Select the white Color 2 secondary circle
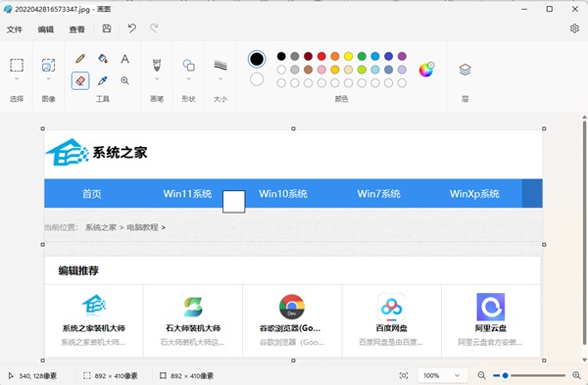The width and height of the screenshot is (588, 385). pyautogui.click(x=257, y=79)
